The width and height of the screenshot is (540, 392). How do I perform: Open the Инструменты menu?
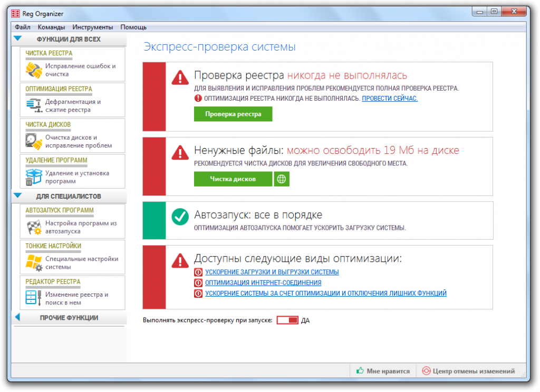tap(93, 27)
